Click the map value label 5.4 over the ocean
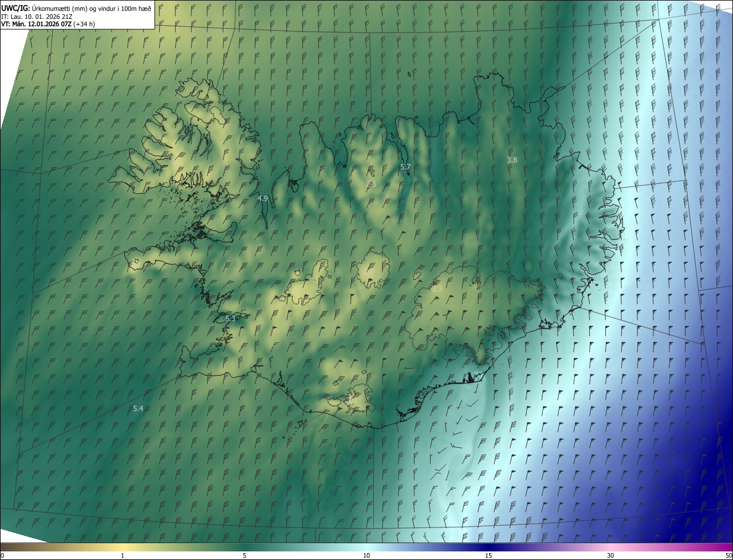733x560 pixels. [138, 408]
